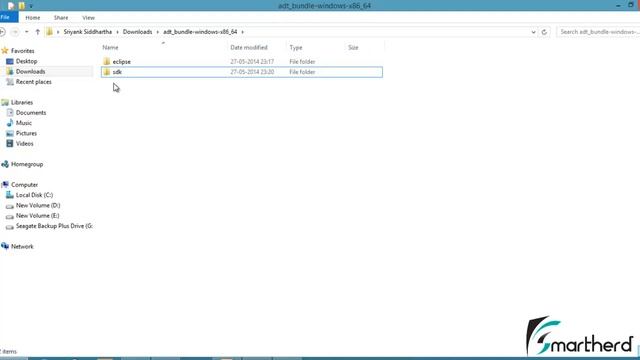This screenshot has width=640, height=360.
Task: Open Libraries in the navigation pane
Action: pyautogui.click(x=22, y=102)
